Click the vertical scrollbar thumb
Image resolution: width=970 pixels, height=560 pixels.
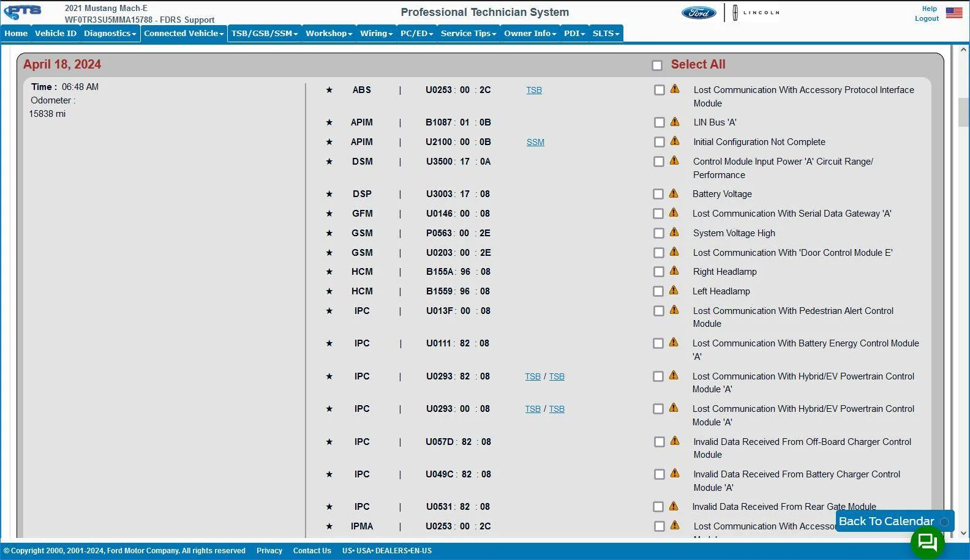coord(963,111)
